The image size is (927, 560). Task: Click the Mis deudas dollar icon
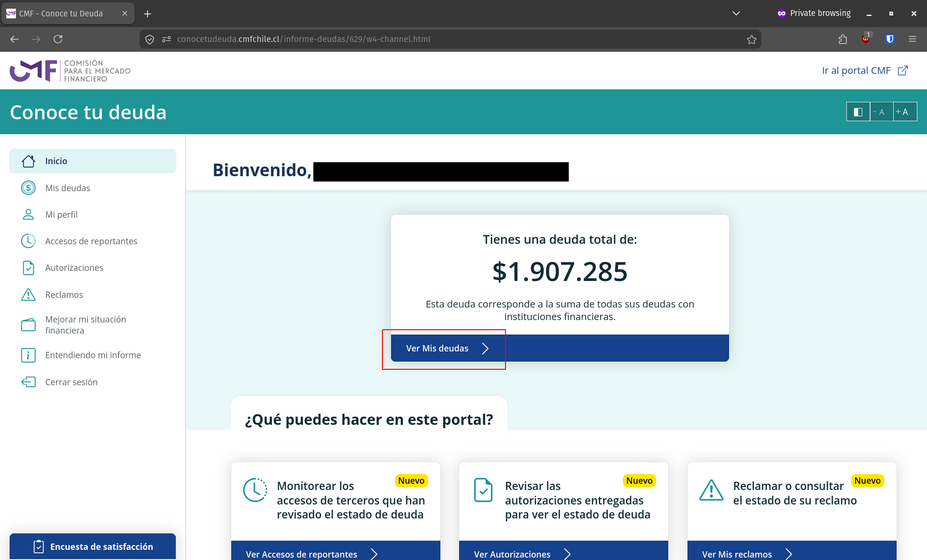28,188
